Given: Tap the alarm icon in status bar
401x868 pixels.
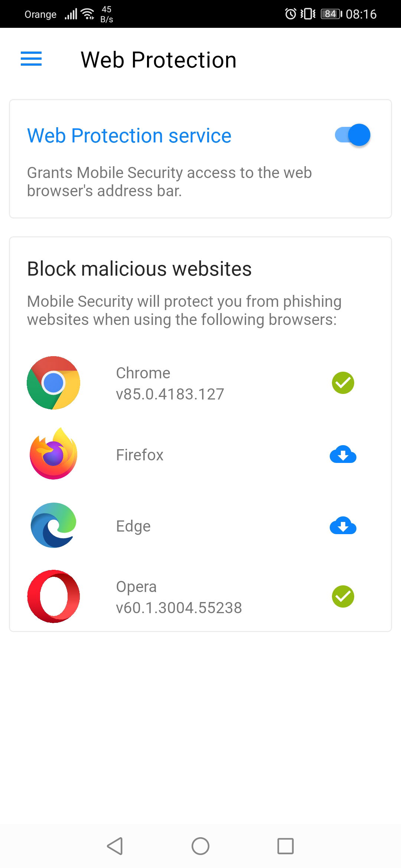Looking at the screenshot, I should pos(290,14).
